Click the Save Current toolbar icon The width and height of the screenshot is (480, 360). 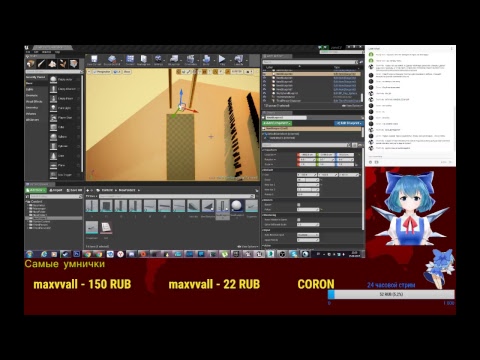pos(94,60)
